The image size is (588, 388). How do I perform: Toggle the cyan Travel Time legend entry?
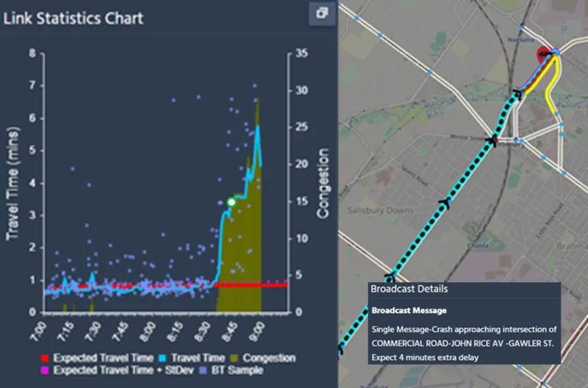(x=193, y=358)
